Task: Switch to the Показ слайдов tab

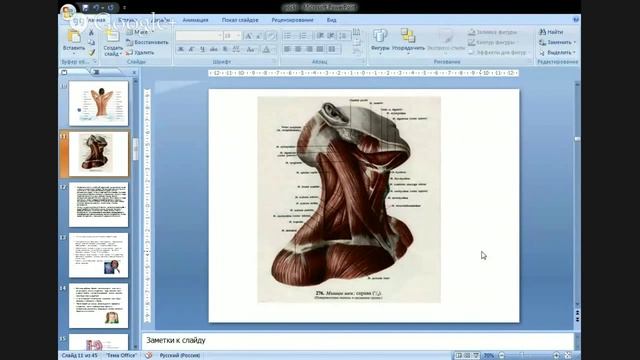Action: click(x=240, y=20)
